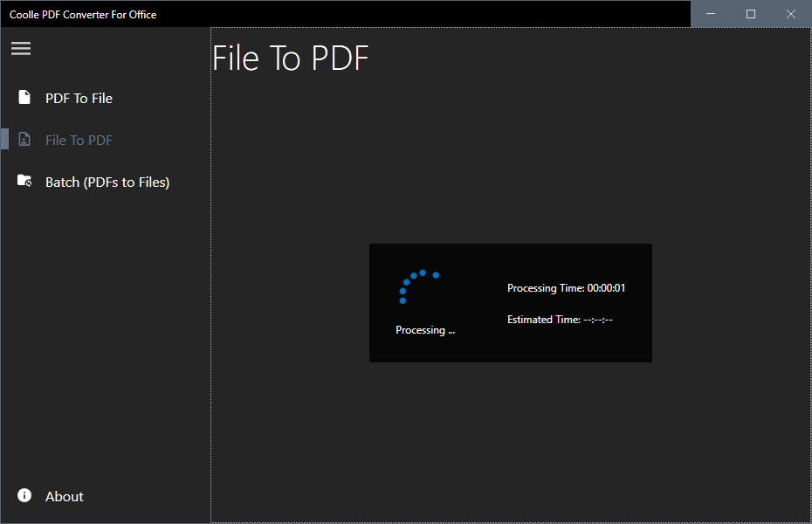The height and width of the screenshot is (524, 812).
Task: Click the File To PDF sidebar icon
Action: [x=24, y=140]
